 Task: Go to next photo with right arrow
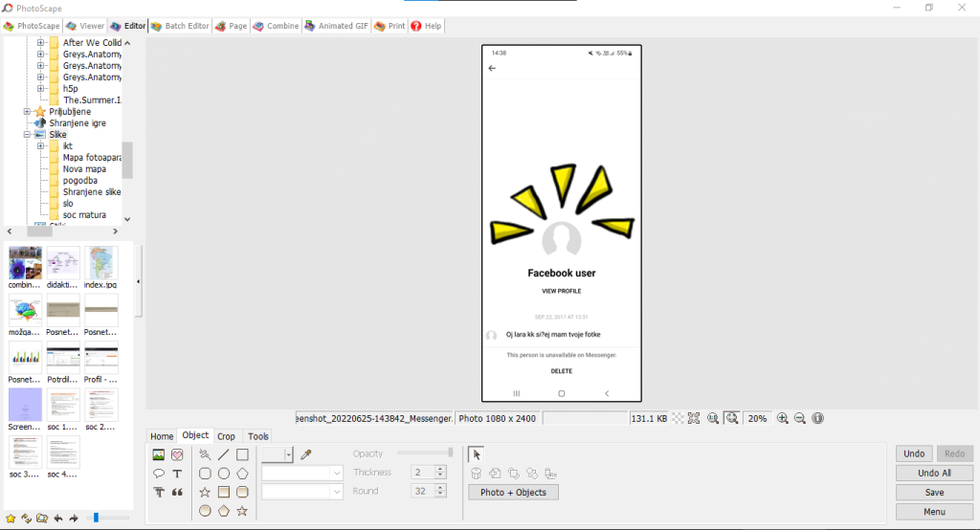[x=74, y=519]
